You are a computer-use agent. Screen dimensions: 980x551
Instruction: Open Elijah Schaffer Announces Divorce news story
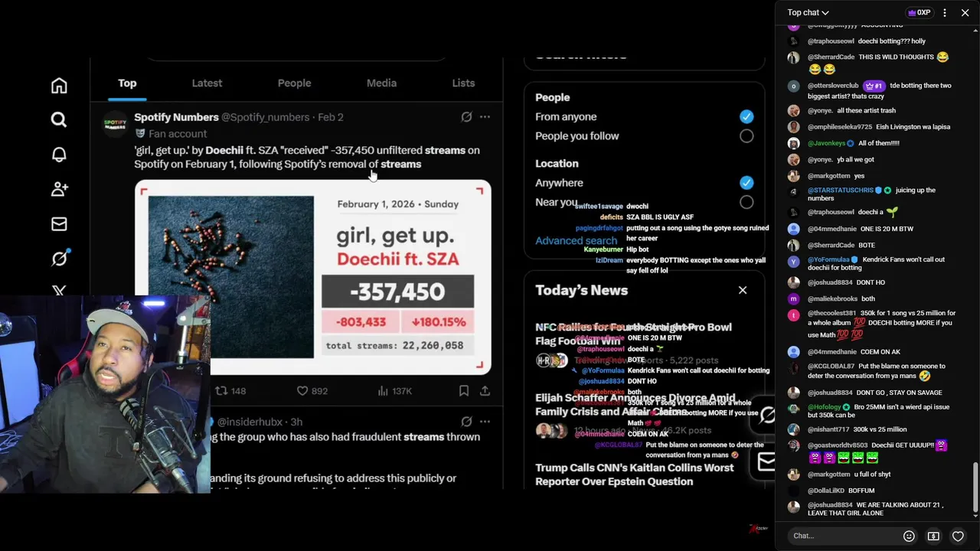tap(635, 405)
